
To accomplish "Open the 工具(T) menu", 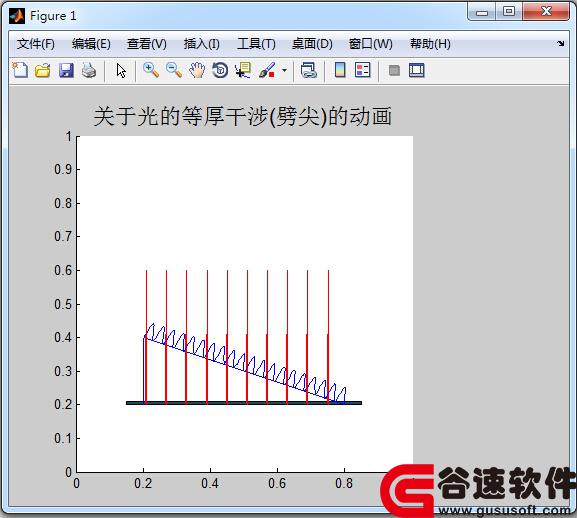I will (256, 44).
